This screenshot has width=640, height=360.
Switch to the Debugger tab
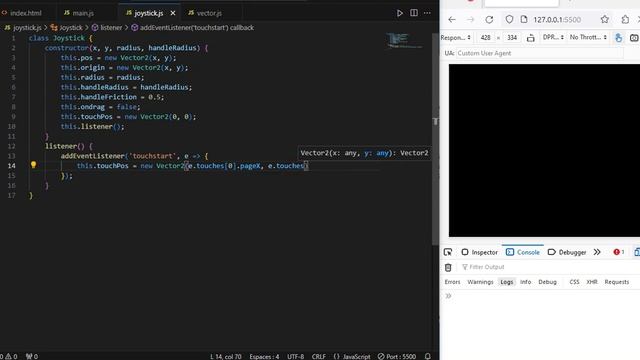click(567, 252)
